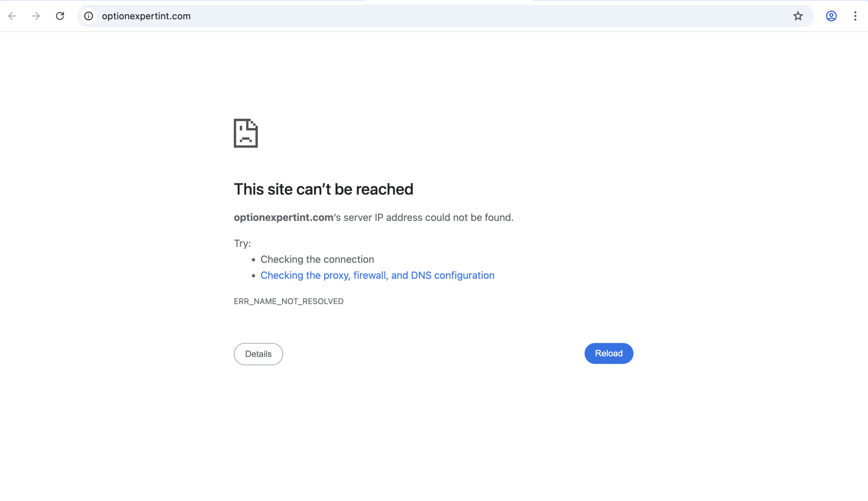This screenshot has width=868, height=501.
Task: Click the Checking the connection list item
Action: click(317, 259)
